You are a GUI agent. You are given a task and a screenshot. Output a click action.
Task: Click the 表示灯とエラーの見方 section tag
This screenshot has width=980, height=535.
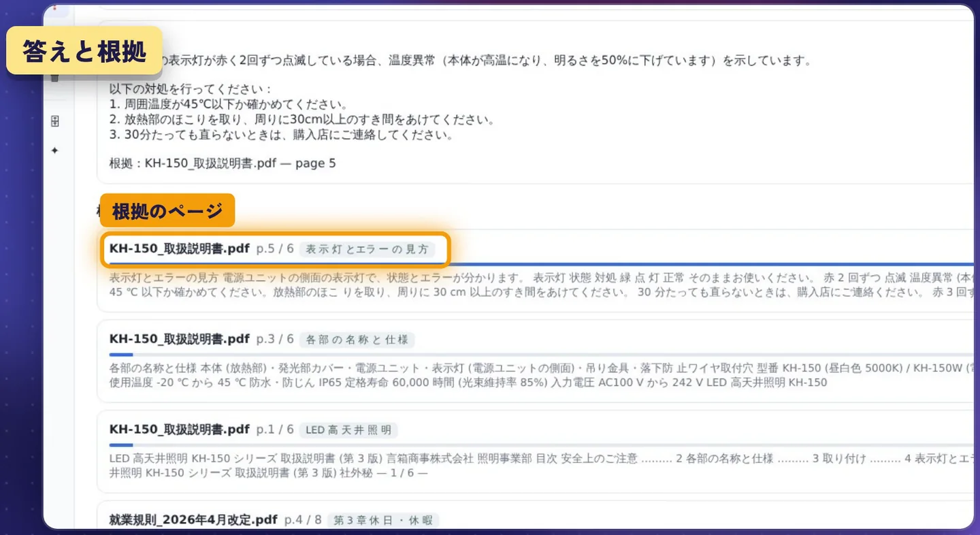click(367, 249)
